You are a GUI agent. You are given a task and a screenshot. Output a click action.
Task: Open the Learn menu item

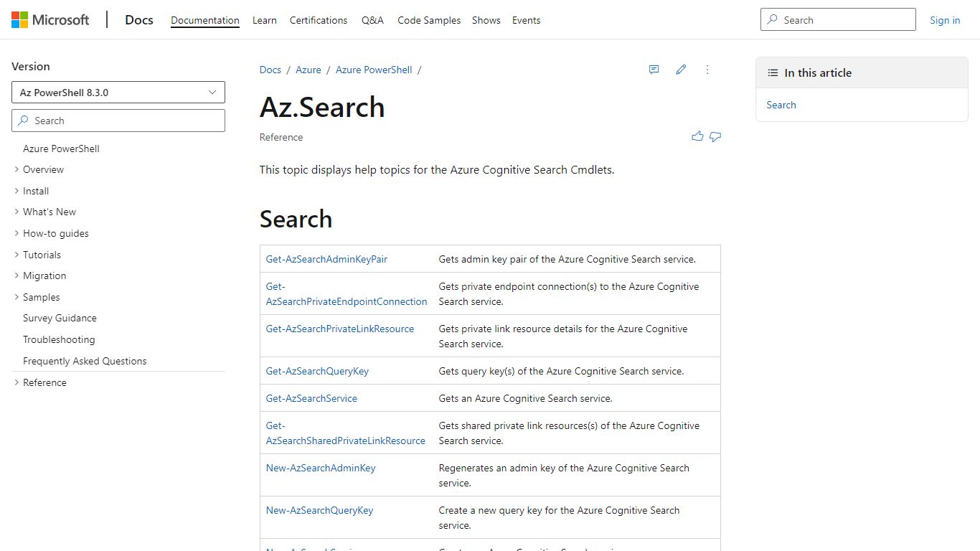(x=265, y=20)
